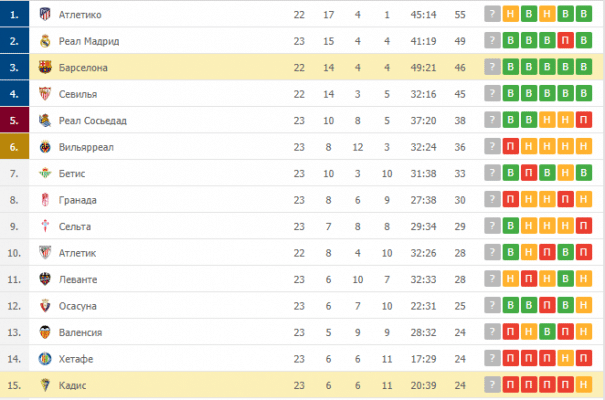Click the Real Madrid club crest
This screenshot has height=400, width=605.
[x=45, y=41]
